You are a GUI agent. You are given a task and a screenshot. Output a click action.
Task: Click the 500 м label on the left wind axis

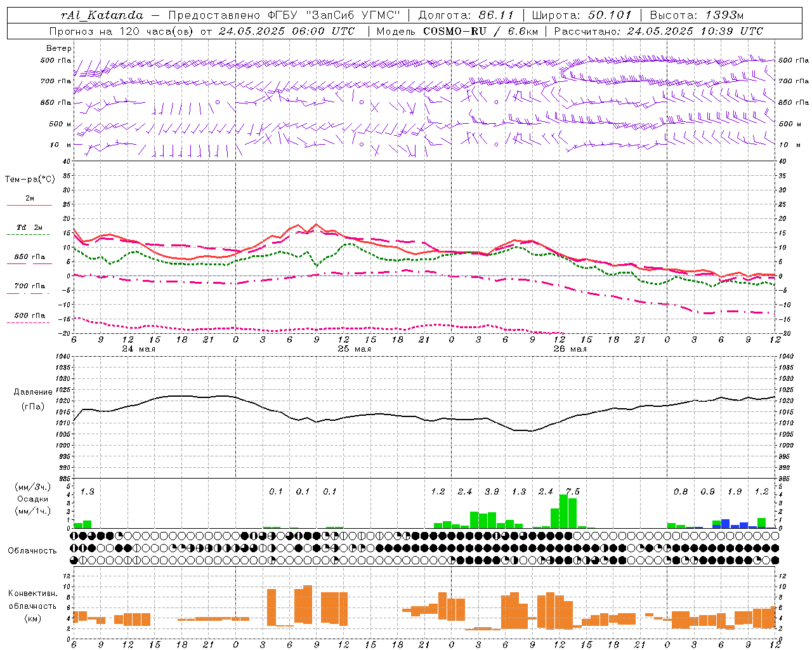coord(61,124)
